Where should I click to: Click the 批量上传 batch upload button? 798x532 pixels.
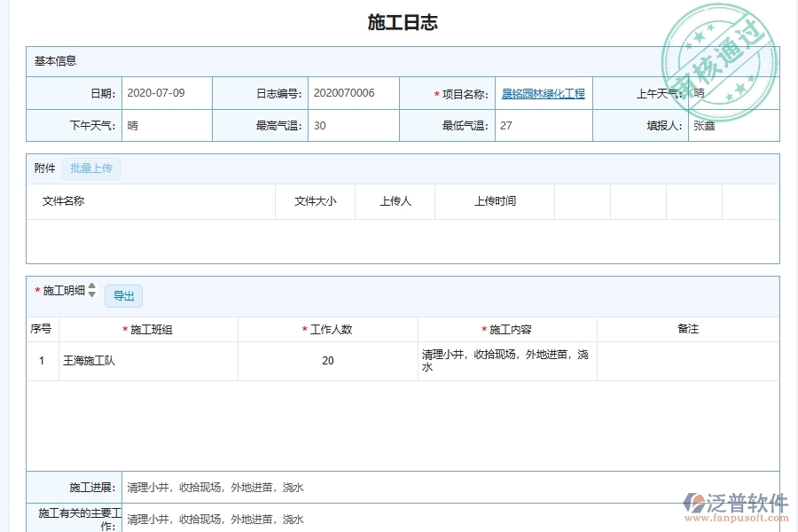90,168
